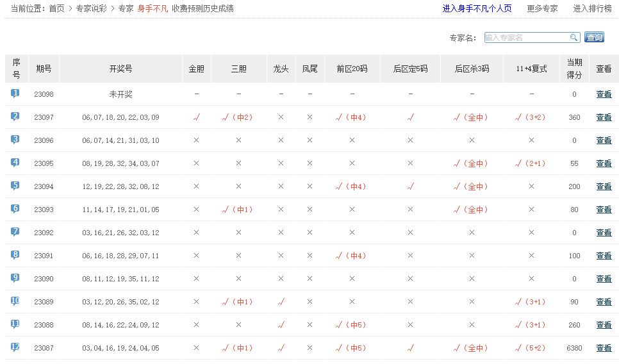
Task: Click the number 2 row badge icon
Action: 15,117
